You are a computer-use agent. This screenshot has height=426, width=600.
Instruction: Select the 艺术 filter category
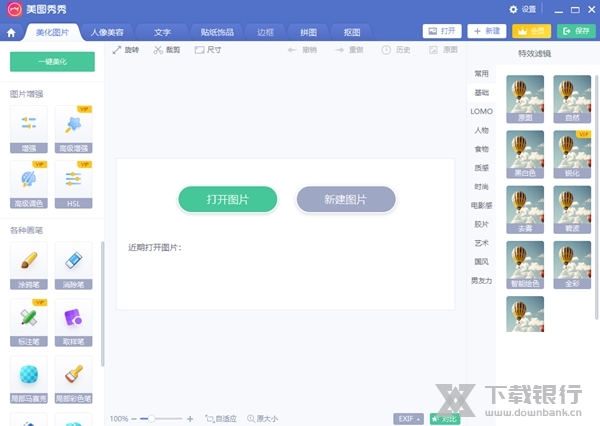click(481, 243)
